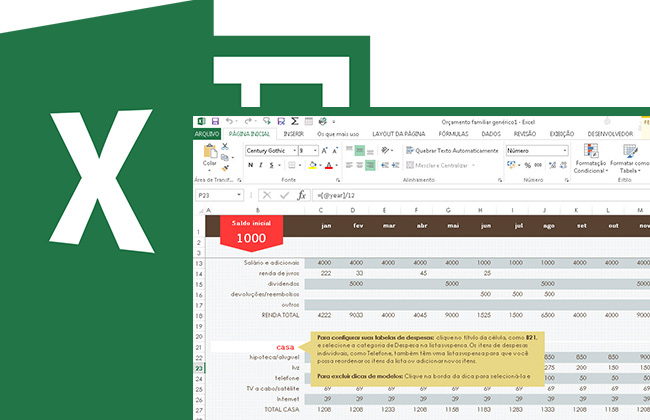Open Century Gothic font name dropdown

(295, 151)
